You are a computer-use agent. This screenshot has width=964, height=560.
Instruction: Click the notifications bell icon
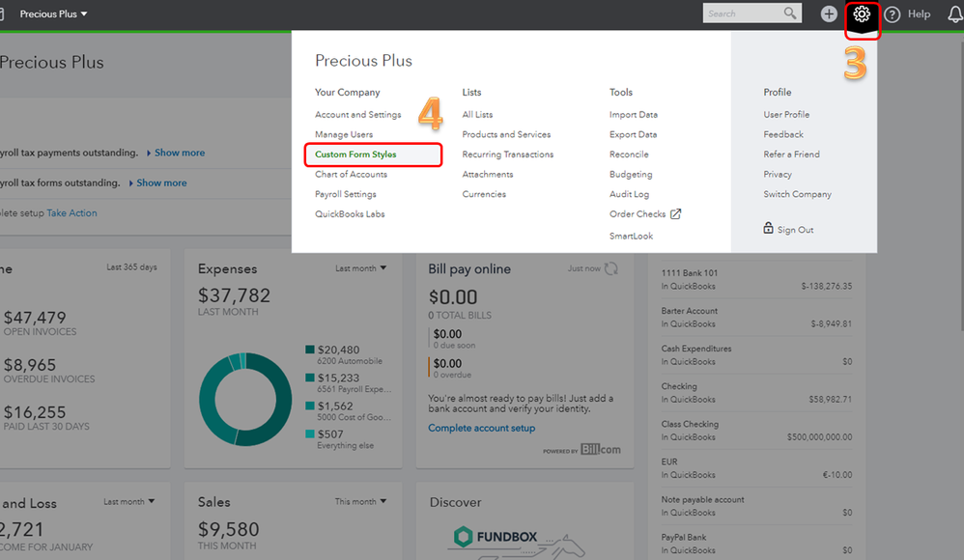955,14
